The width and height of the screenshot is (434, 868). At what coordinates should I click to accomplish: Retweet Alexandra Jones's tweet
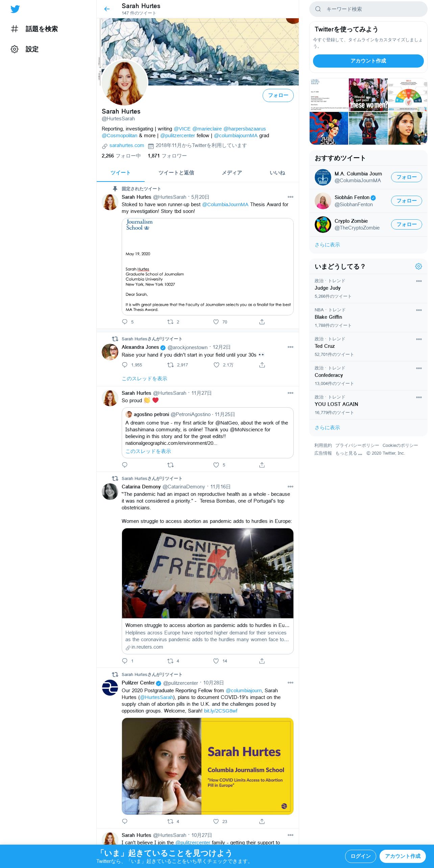click(170, 365)
